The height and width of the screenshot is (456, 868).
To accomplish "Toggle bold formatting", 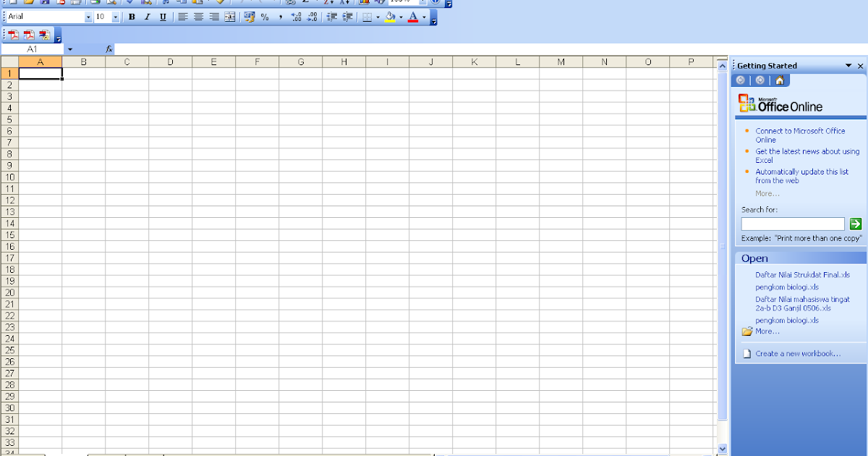I will pyautogui.click(x=131, y=17).
